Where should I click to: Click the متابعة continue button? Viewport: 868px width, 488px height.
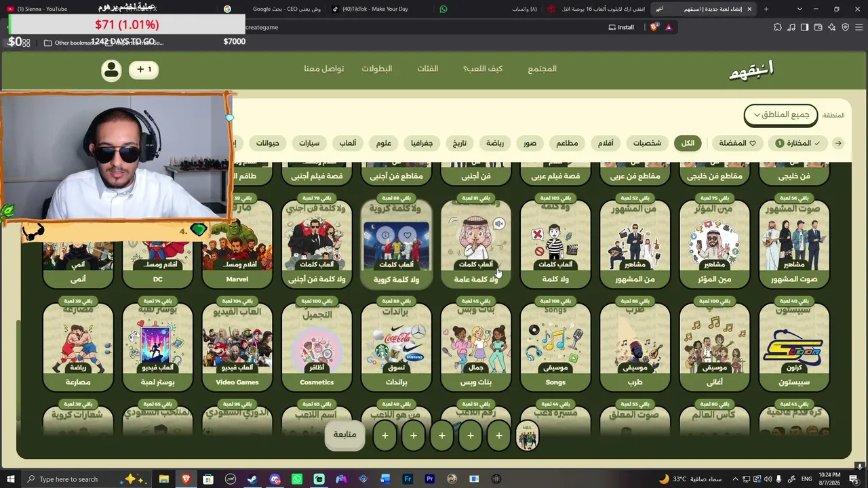pos(344,434)
